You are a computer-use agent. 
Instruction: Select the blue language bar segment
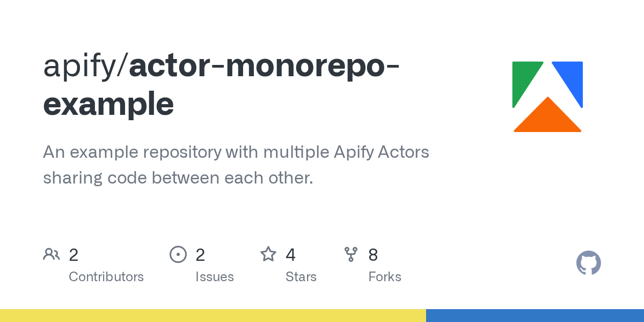pos(535,316)
